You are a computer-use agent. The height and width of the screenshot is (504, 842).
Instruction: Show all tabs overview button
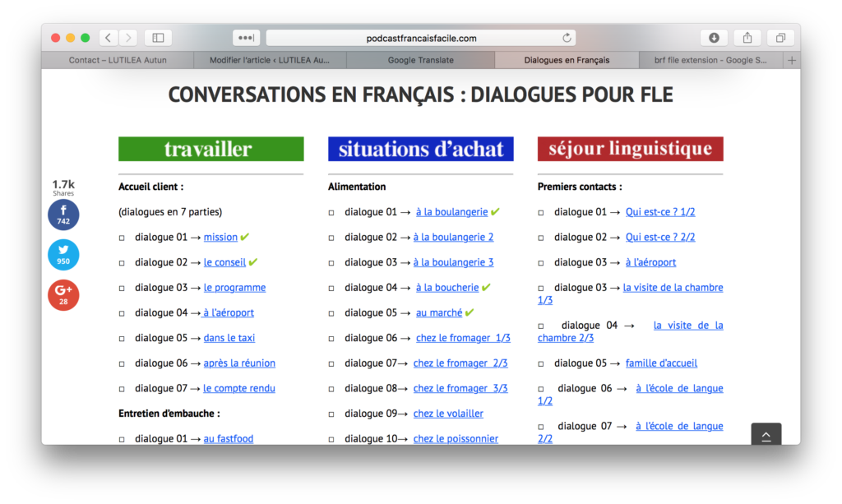780,38
